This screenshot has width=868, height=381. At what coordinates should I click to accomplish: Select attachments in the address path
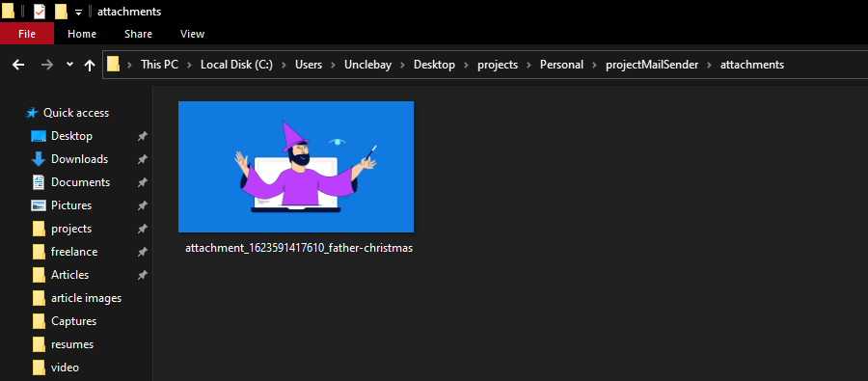click(751, 65)
